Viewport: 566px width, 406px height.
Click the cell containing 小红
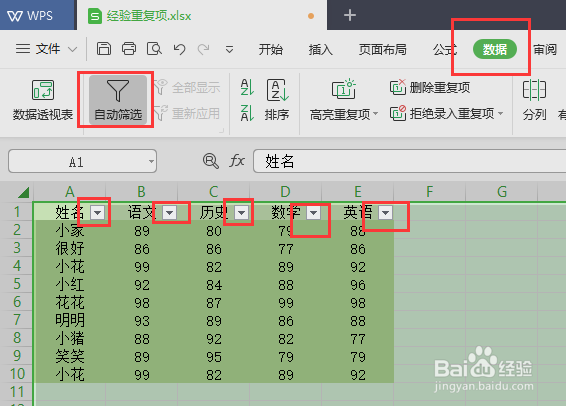pos(70,284)
